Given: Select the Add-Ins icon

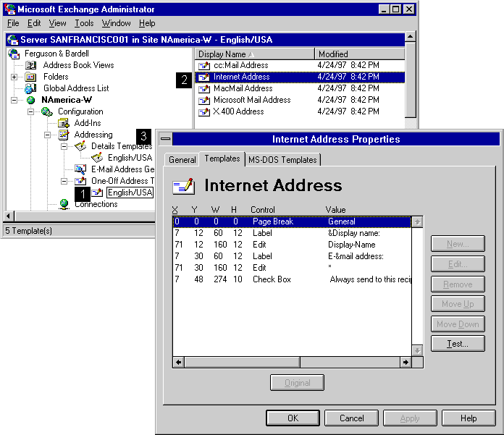Looking at the screenshot, I should (x=63, y=123).
